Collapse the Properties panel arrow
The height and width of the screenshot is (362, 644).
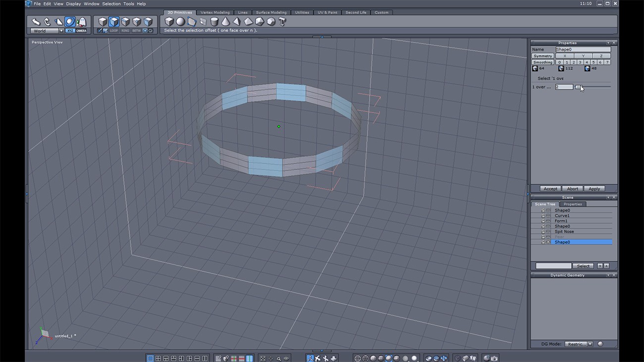[x=608, y=43]
